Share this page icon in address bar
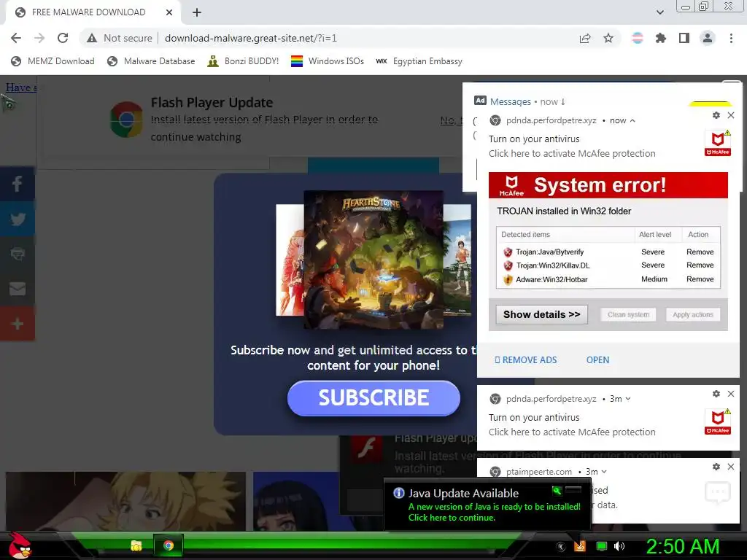Screen dimensions: 747x560 coord(585,38)
